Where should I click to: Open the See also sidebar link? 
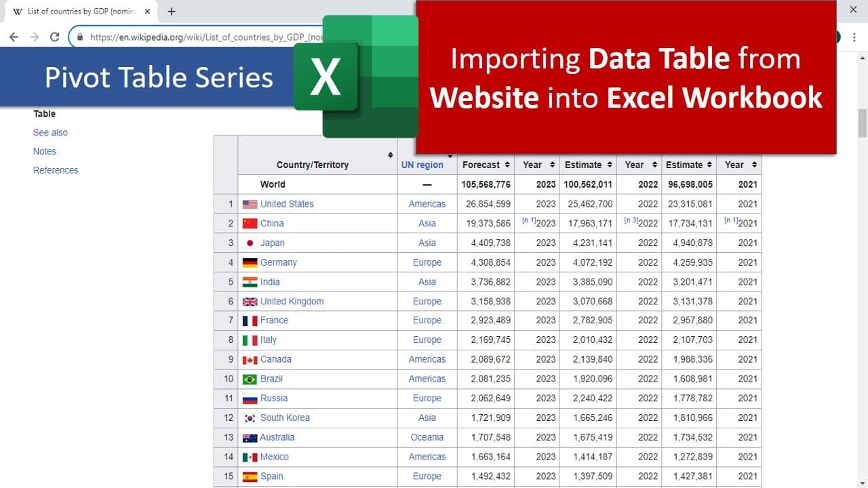[x=50, y=133]
